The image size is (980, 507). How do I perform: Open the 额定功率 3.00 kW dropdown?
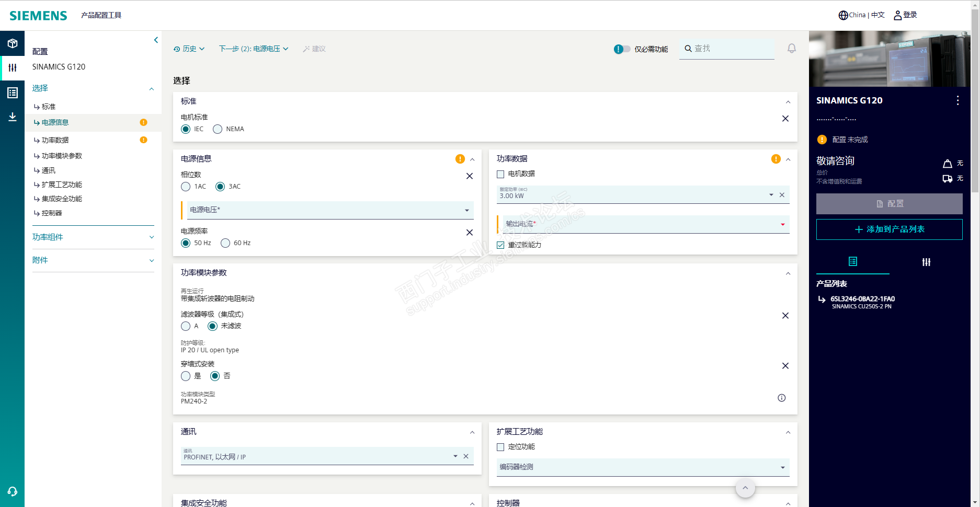771,195
